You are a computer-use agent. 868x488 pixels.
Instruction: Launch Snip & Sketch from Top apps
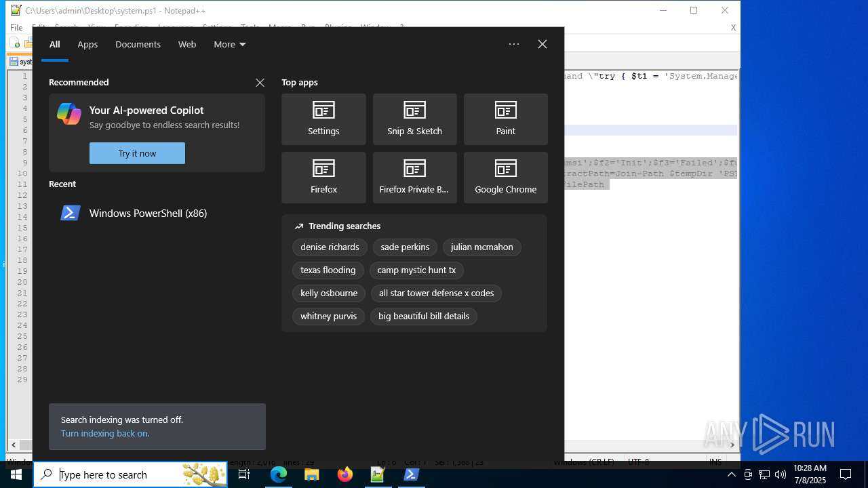414,119
